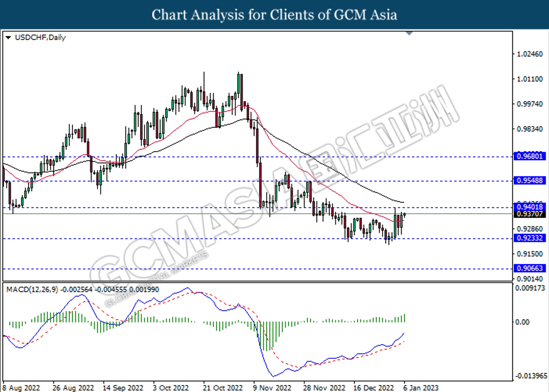Click the chart shift marker triangle
The height and width of the screenshot is (392, 549).
click(x=409, y=33)
